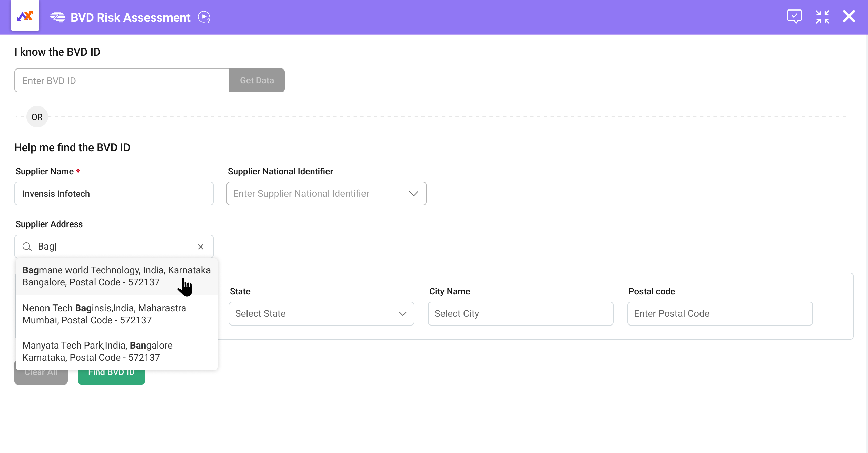Screen dimensions: 868x453
Task: Click the Enter Postal Code field
Action: 719,314
